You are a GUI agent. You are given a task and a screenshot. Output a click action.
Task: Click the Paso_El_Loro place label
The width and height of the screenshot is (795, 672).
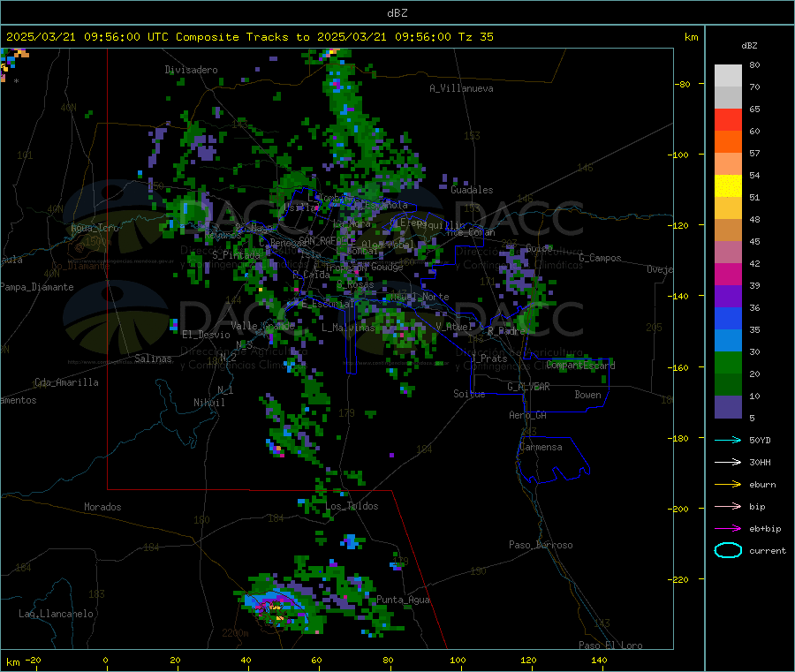tap(610, 646)
